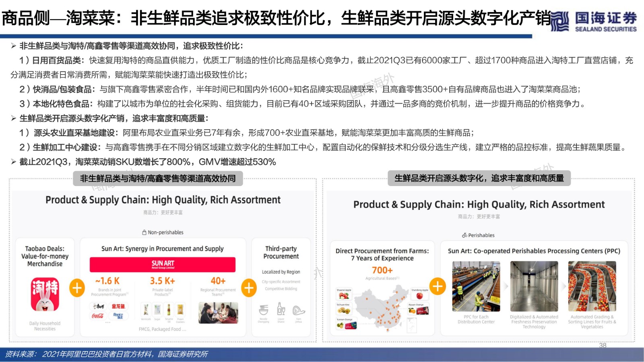Click the red SUN ART banner logo
644x362 pixels.
(163, 265)
